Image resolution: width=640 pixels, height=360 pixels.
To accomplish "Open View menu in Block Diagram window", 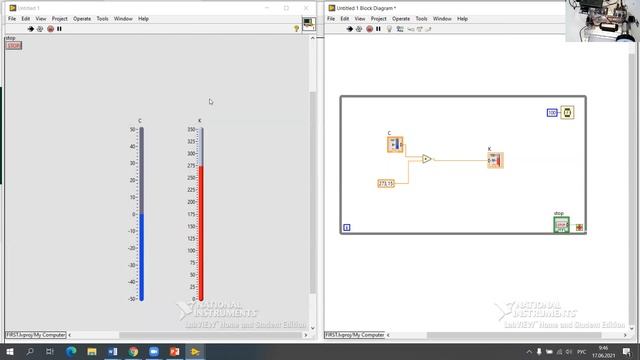I will coord(360,19).
